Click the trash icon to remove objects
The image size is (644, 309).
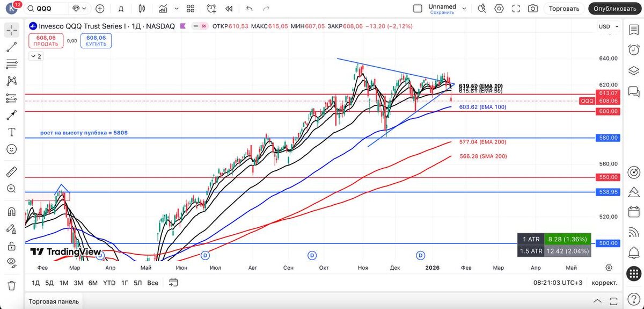11,285
